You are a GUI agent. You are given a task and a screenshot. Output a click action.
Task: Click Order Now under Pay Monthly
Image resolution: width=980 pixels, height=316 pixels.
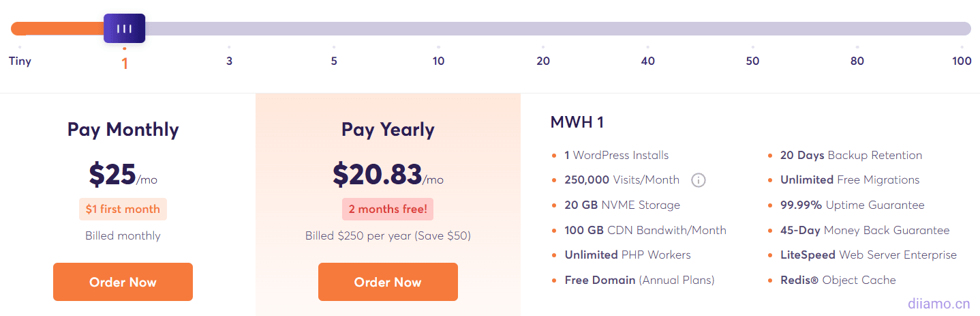pyautogui.click(x=123, y=282)
